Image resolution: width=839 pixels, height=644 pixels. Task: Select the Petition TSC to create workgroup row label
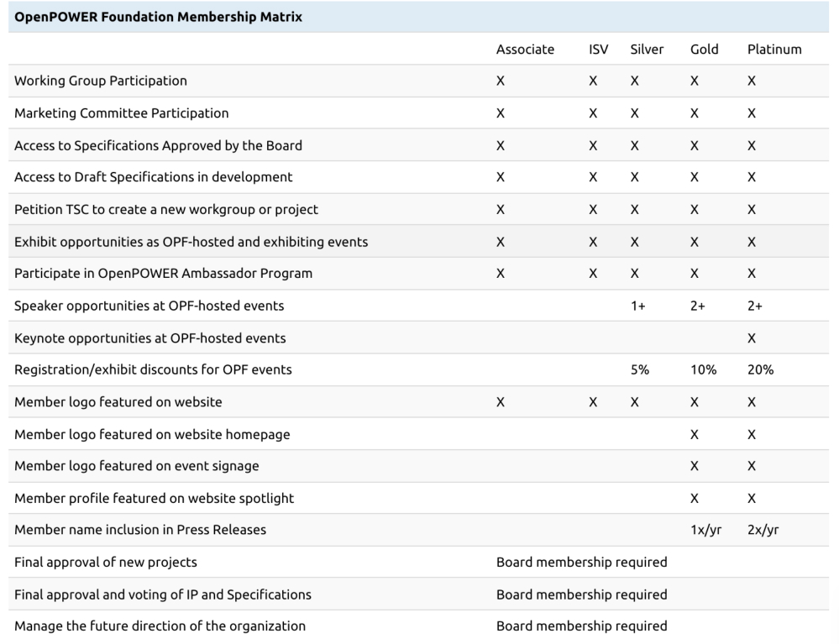click(x=166, y=209)
